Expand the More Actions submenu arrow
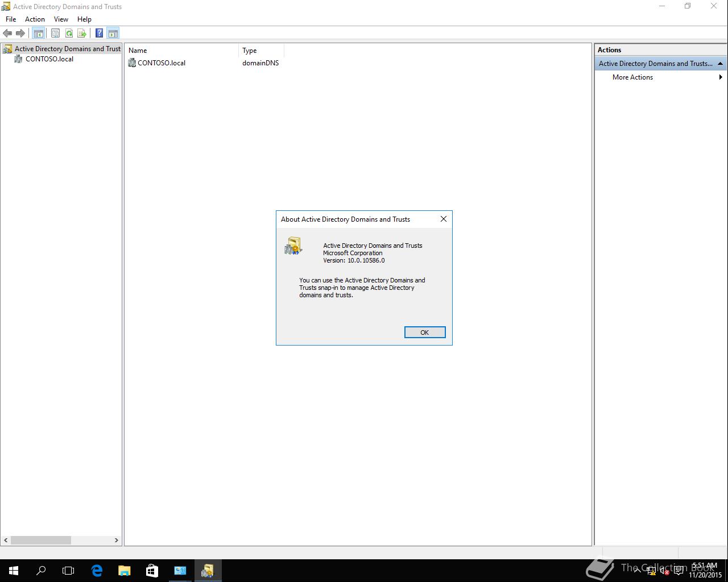728x582 pixels. 721,77
